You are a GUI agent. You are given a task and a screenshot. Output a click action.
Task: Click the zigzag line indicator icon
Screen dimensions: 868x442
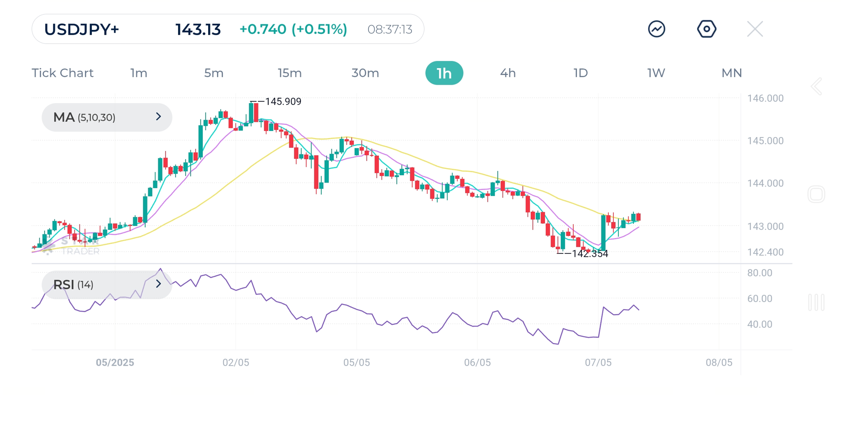[x=656, y=29]
